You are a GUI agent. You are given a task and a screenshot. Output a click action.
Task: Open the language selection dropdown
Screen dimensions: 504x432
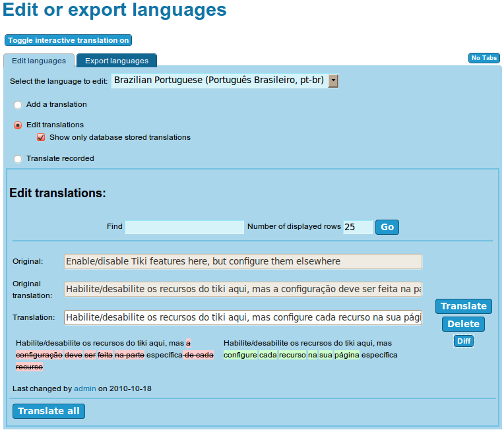[333, 80]
